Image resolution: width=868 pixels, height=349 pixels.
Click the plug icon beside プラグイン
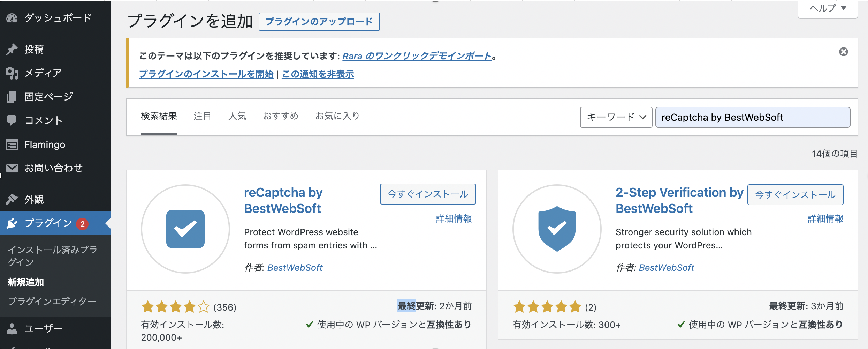12,223
